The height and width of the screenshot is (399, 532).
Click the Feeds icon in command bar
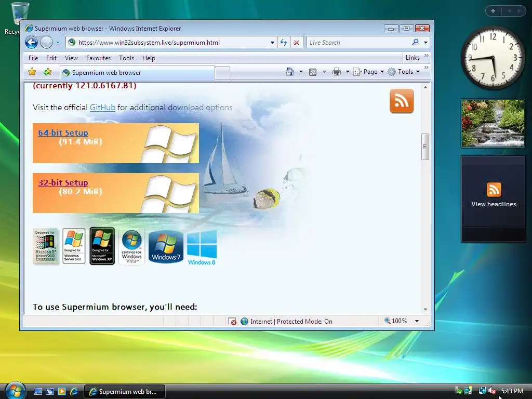(313, 72)
